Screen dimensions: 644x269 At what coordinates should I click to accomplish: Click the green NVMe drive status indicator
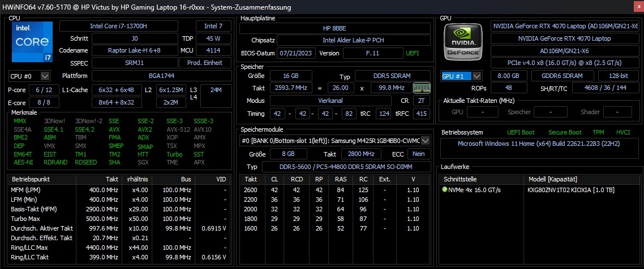tap(445, 189)
